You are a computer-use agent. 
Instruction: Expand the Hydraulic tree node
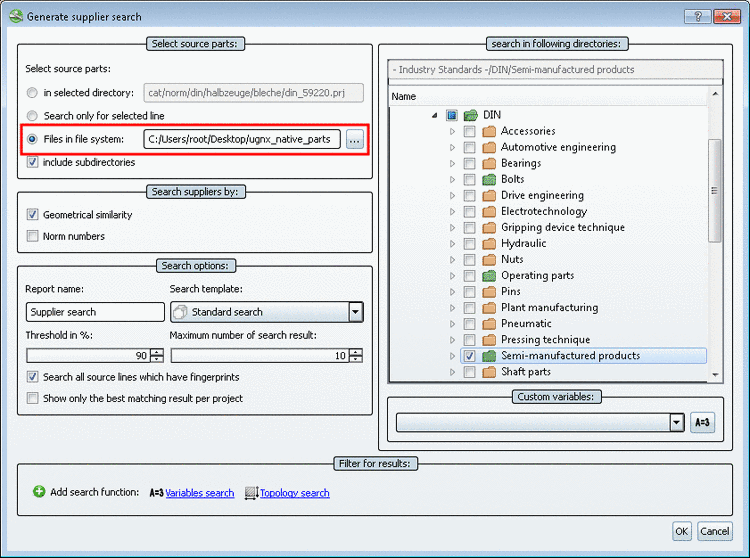click(x=452, y=243)
